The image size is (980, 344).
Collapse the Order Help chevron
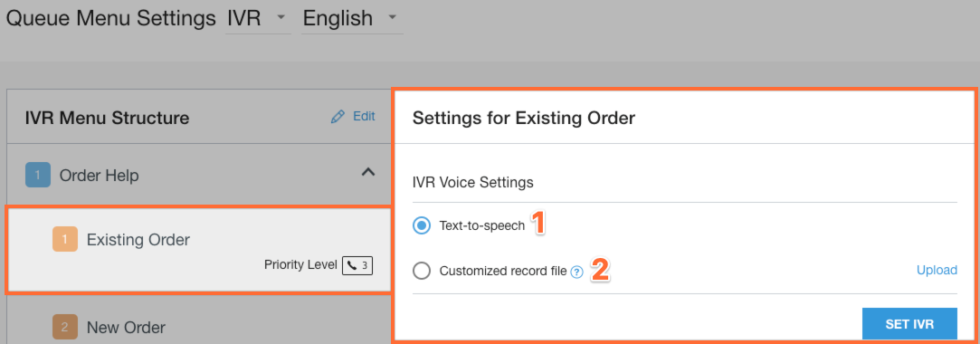(x=368, y=172)
